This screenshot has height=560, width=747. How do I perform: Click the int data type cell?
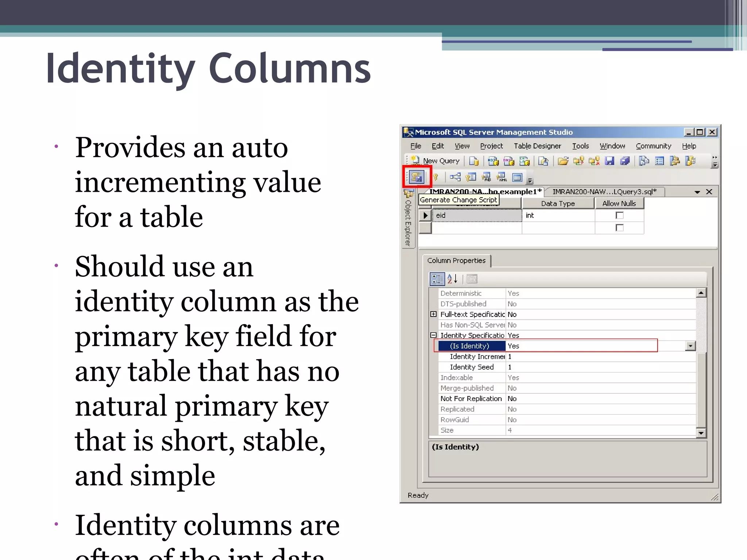(558, 215)
